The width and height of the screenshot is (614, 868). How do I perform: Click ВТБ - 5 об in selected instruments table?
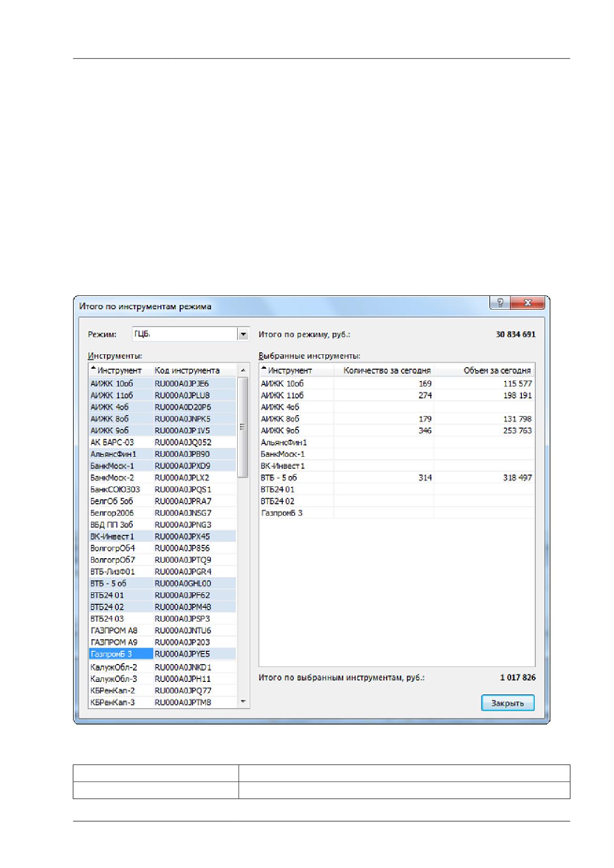coord(397,478)
